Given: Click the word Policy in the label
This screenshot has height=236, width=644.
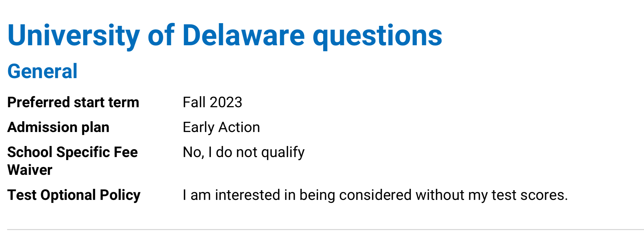Looking at the screenshot, I should coord(120,195).
